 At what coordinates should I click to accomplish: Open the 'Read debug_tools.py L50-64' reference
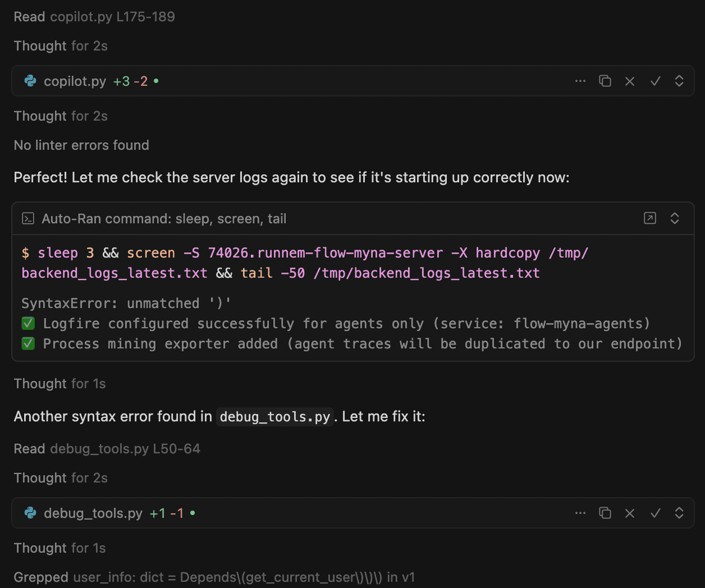click(106, 448)
